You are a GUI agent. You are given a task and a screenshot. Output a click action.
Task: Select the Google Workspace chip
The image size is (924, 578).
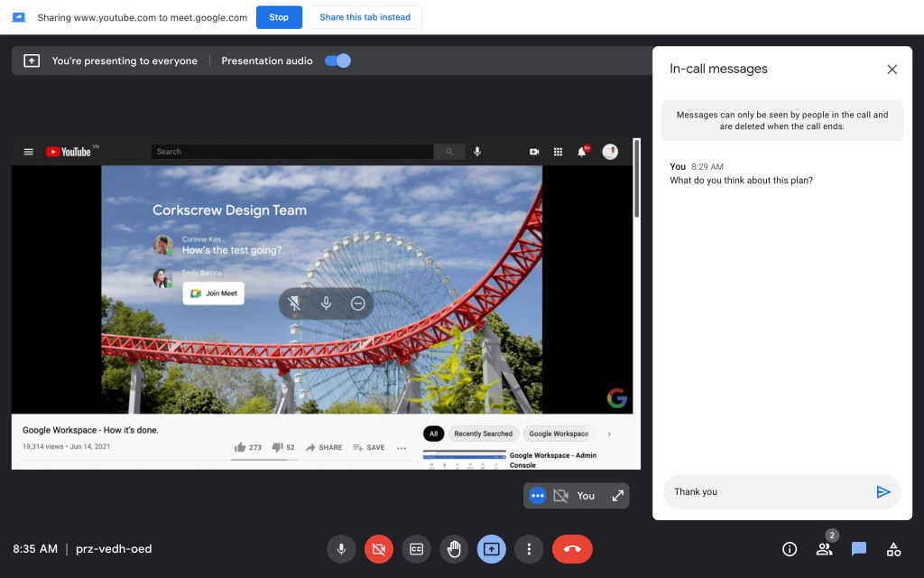click(x=559, y=433)
